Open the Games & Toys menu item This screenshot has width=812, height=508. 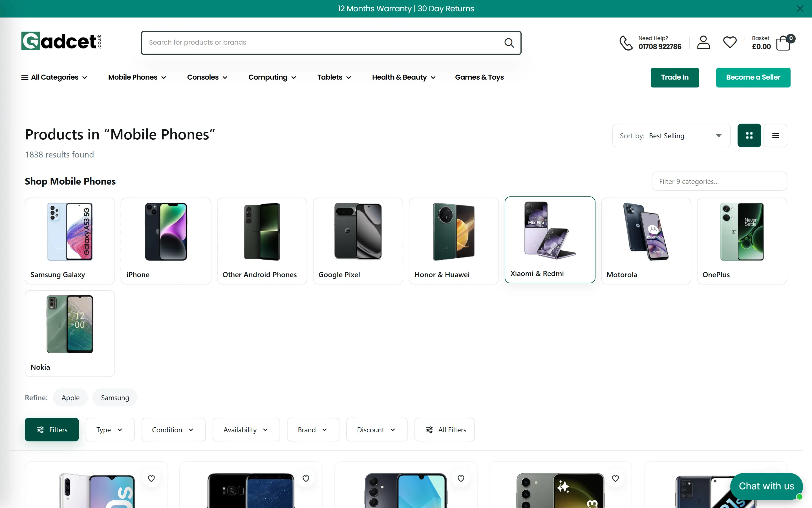coord(479,77)
